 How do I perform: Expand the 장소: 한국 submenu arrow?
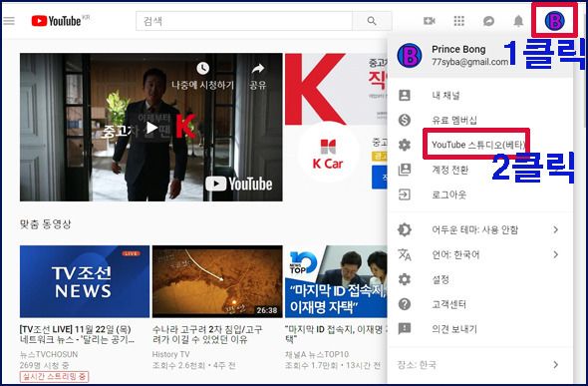coord(556,365)
